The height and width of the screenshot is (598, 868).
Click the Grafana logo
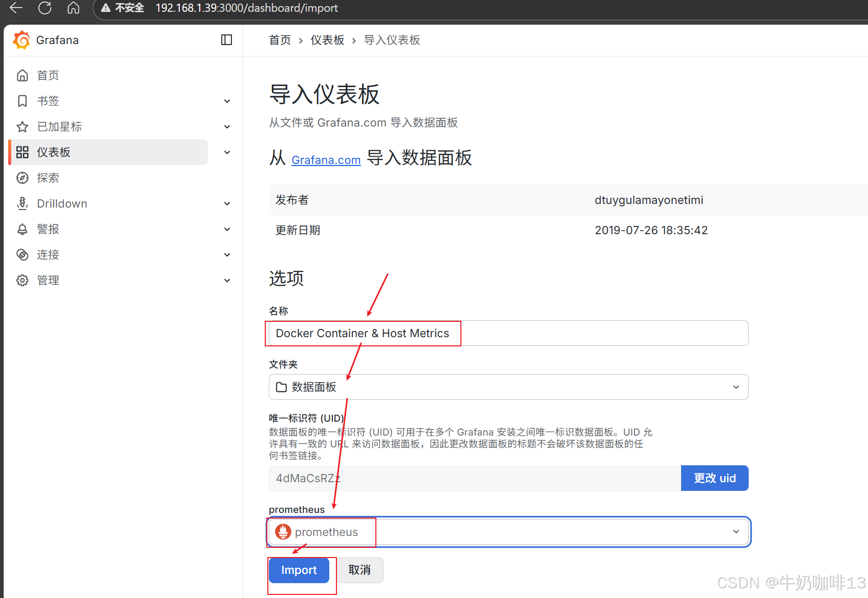[x=22, y=40]
